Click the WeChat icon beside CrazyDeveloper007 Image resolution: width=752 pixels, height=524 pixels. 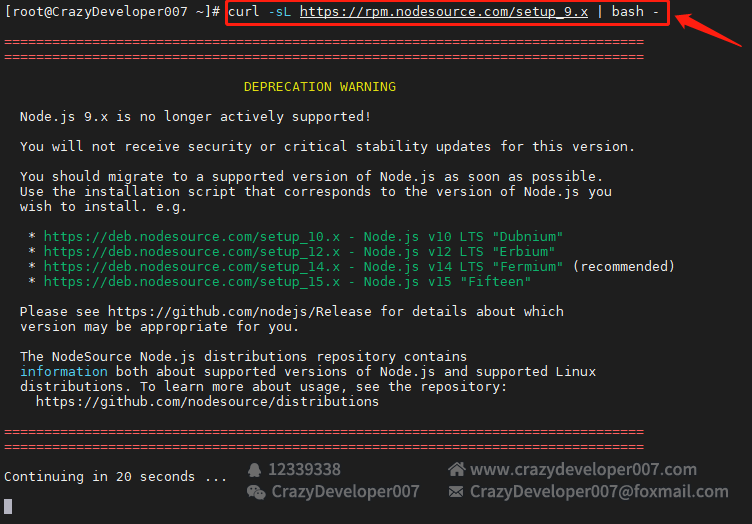[256, 492]
